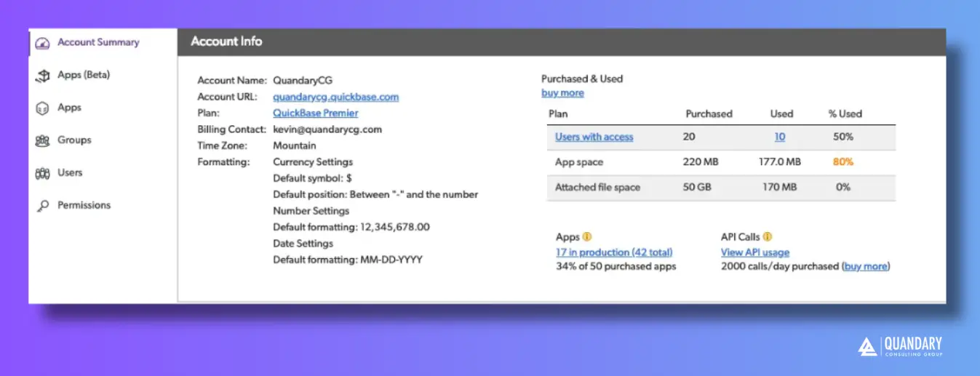
Task: Select Groups in the sidebar
Action: click(x=74, y=140)
